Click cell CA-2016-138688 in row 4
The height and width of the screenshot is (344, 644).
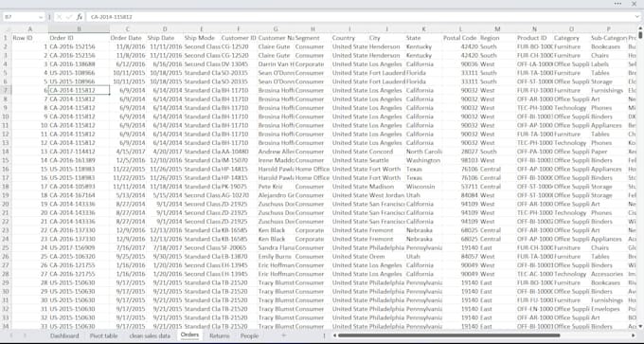79,64
